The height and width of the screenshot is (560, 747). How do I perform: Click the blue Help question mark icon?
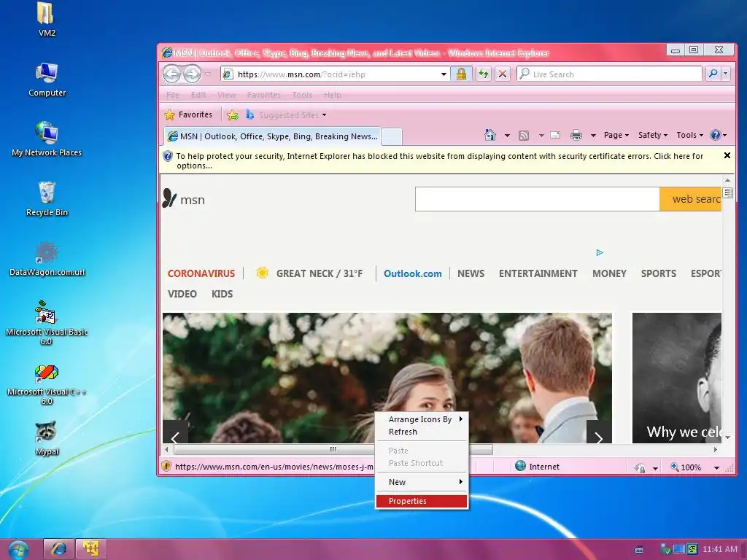(x=715, y=135)
